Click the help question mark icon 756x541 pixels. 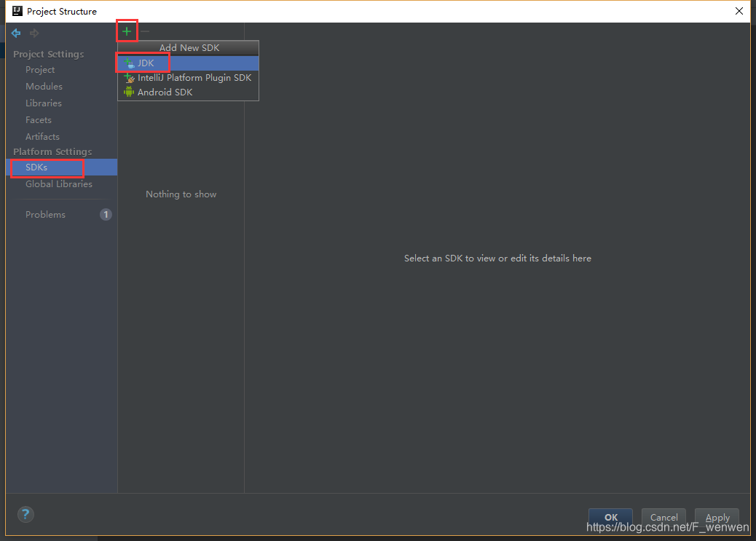point(25,514)
